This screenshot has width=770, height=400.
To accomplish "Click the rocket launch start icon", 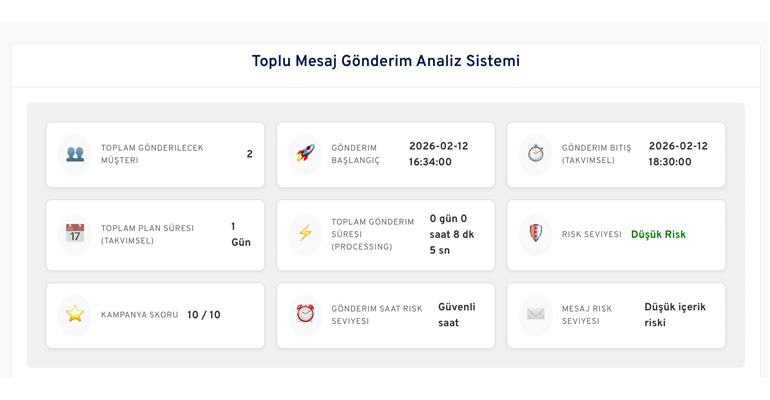I will click(x=305, y=155).
